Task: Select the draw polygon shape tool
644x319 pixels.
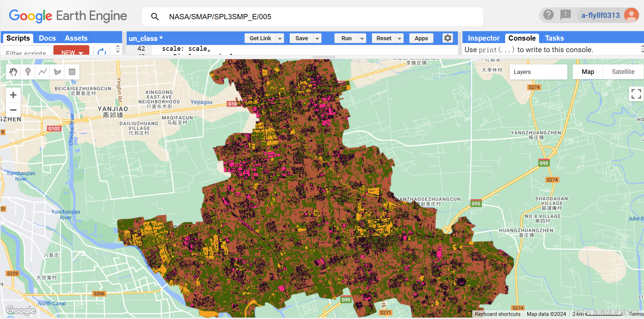Action: (57, 72)
